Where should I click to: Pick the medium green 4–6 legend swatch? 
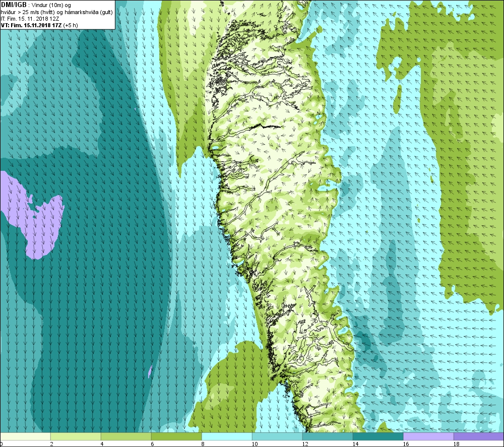pyautogui.click(x=126, y=436)
